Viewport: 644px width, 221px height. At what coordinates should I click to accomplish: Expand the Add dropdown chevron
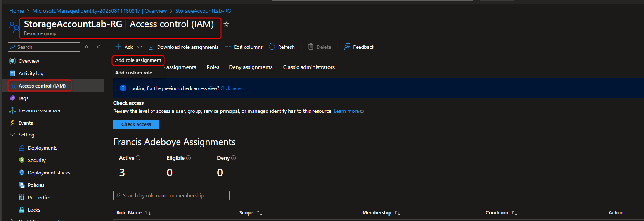[139, 47]
